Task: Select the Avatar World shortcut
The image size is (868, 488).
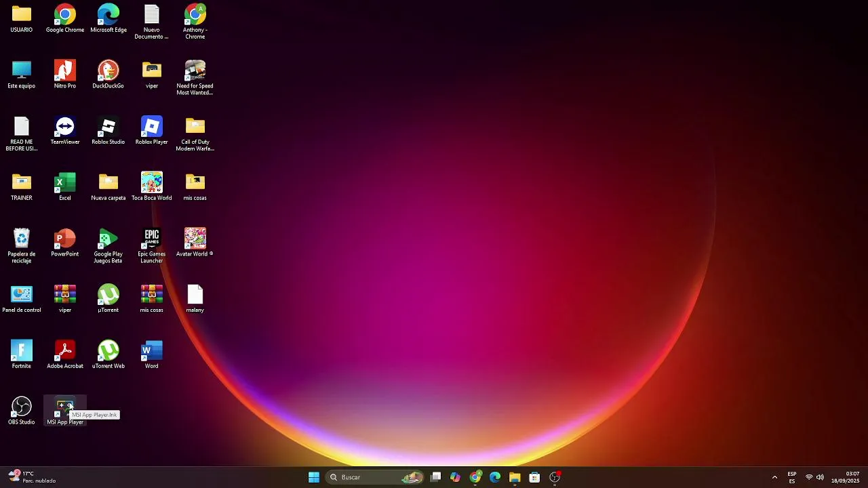Action: click(x=195, y=243)
